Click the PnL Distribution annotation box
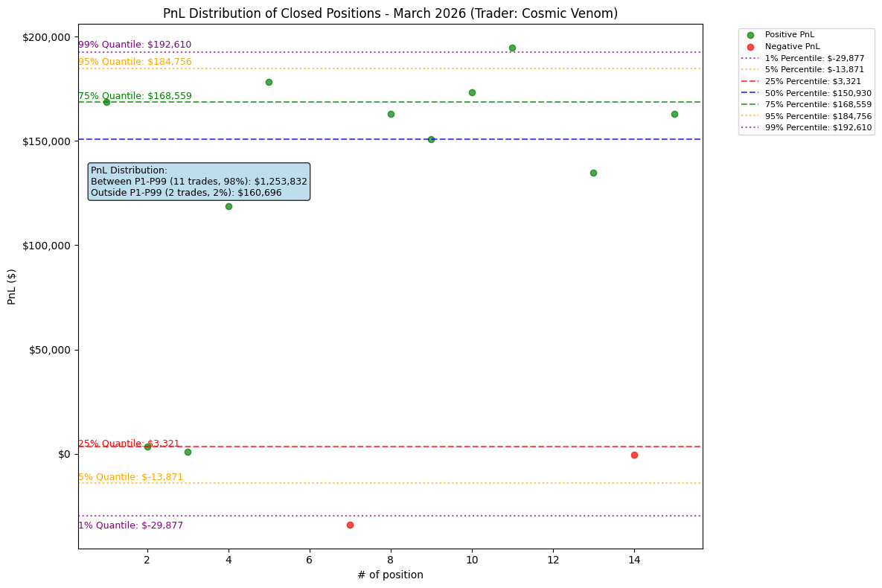The image size is (882, 588). (x=199, y=181)
